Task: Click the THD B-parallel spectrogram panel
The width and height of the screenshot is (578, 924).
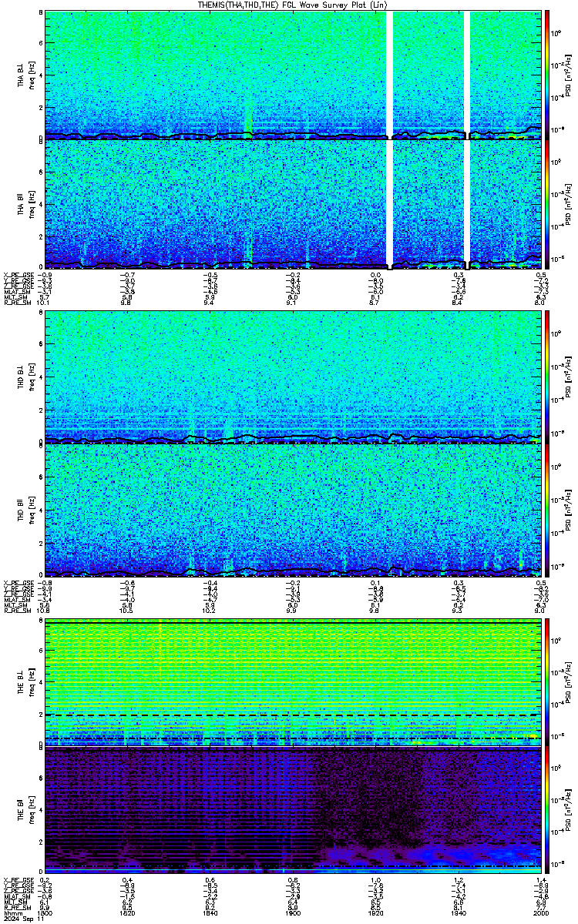Action: coord(294,510)
